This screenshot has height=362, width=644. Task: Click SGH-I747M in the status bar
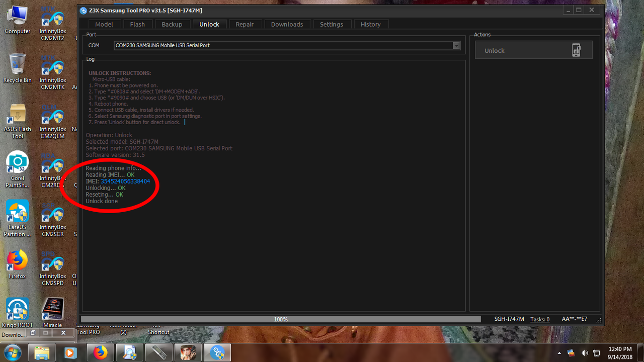(509, 319)
